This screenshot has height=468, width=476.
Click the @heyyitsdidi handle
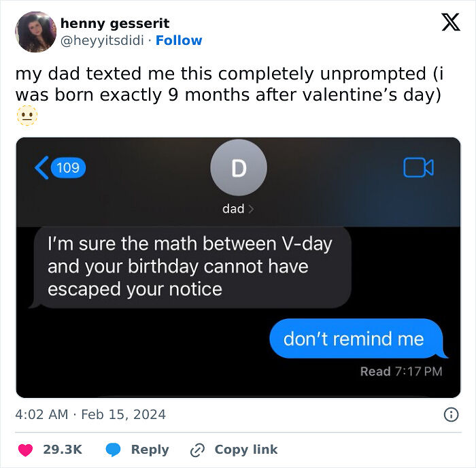103,41
